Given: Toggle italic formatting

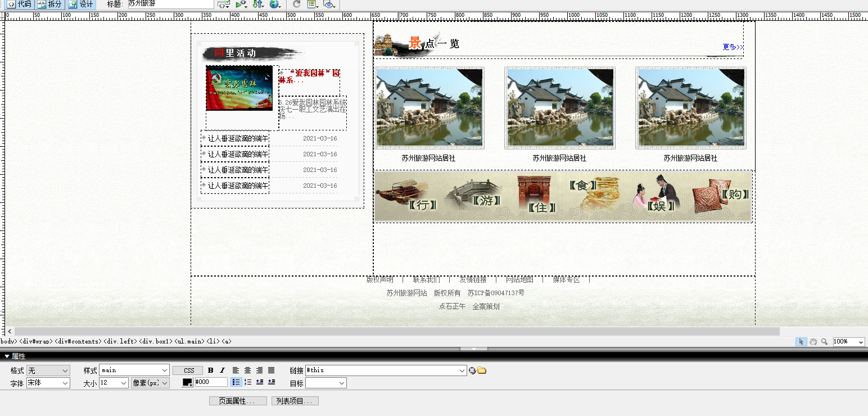Looking at the screenshot, I should 222,370.
